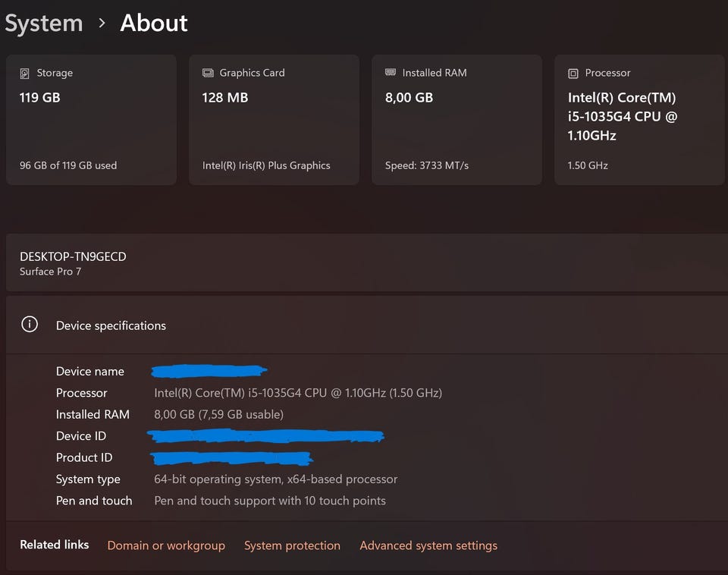The image size is (728, 575).
Task: Click the Device specifications info icon
Action: click(x=30, y=324)
